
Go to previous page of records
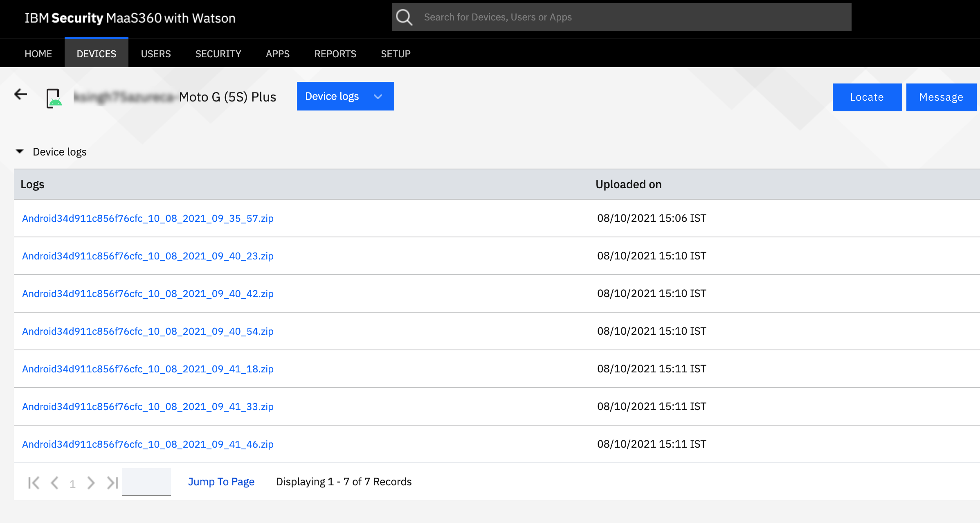54,483
